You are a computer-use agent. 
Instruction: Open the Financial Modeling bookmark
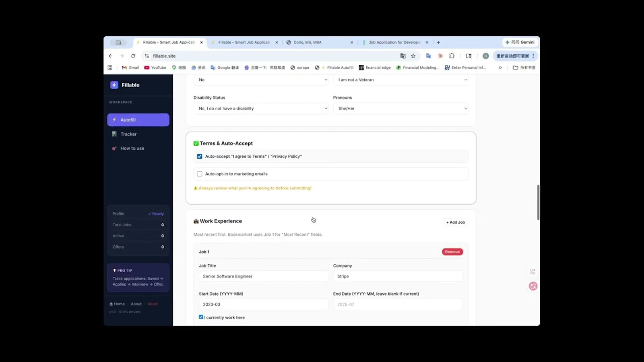(418, 68)
